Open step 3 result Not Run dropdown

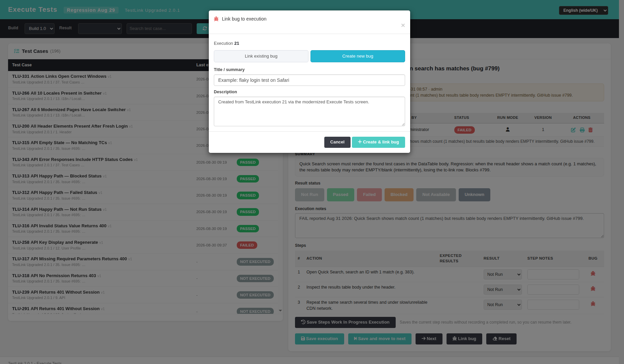503,305
